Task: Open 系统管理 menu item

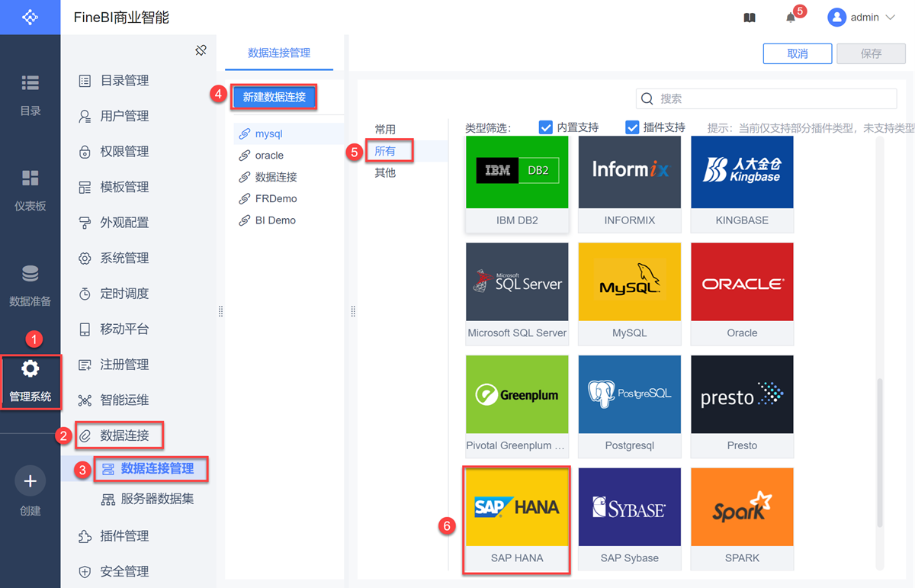Action: pos(114,258)
